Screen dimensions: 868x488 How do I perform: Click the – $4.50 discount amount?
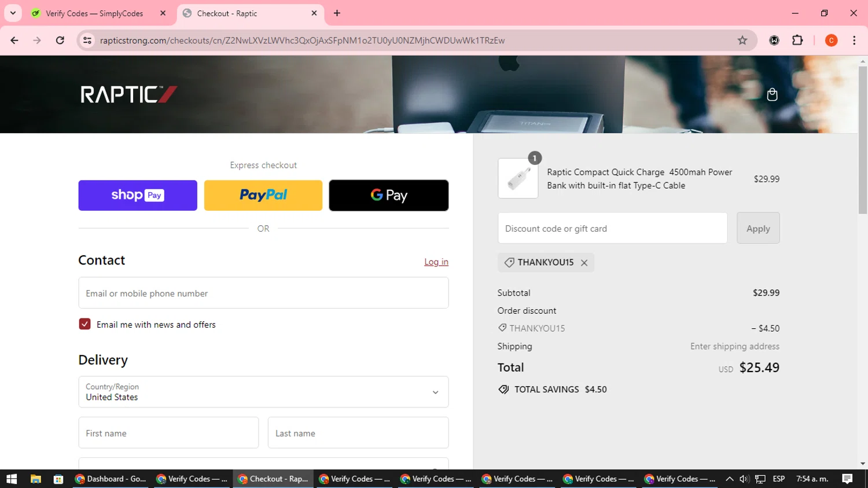click(765, 328)
